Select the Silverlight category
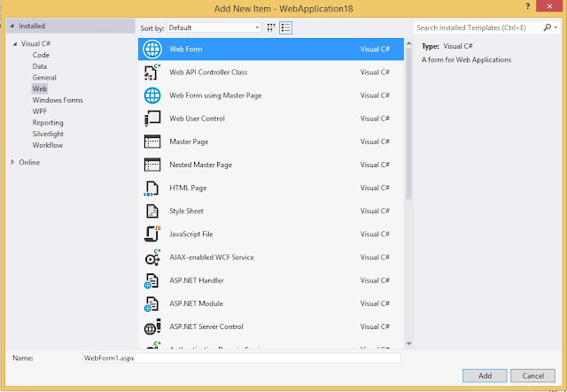The width and height of the screenshot is (567, 392). [x=48, y=134]
